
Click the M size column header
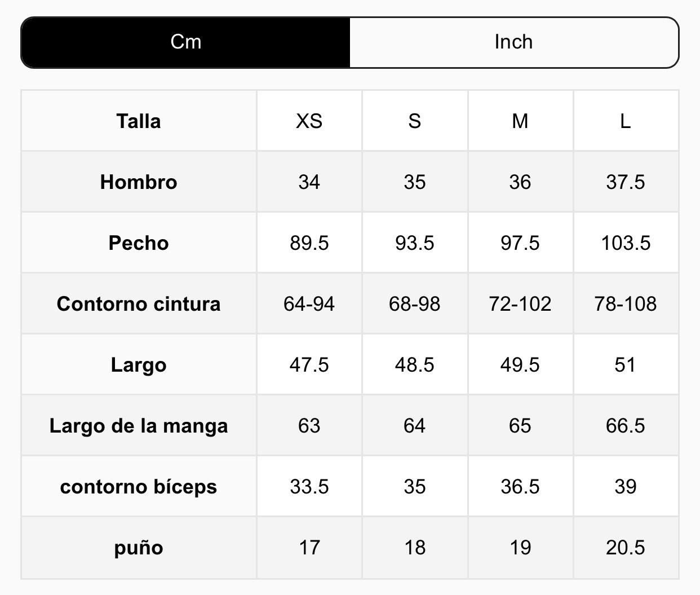pyautogui.click(x=520, y=121)
